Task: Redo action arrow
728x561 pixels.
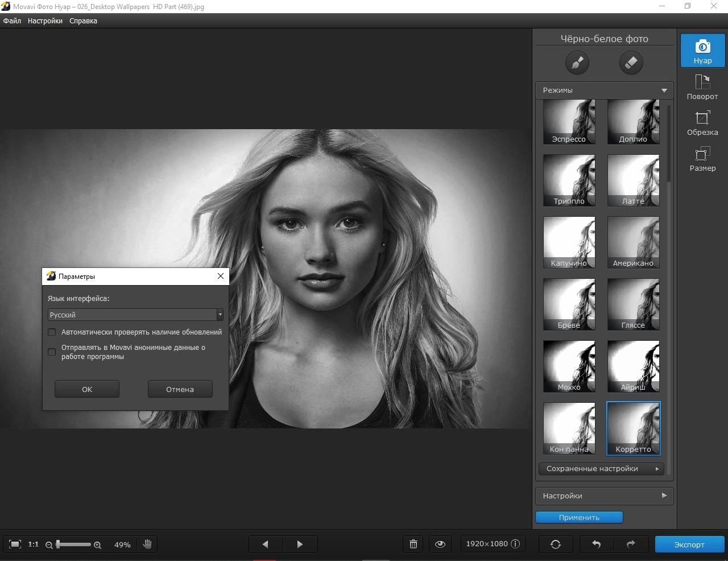Action: [631, 544]
